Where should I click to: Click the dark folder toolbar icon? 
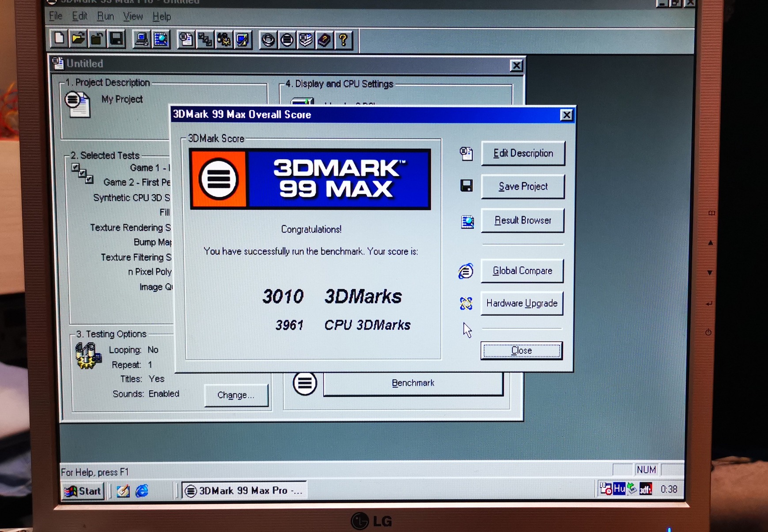tap(97, 39)
